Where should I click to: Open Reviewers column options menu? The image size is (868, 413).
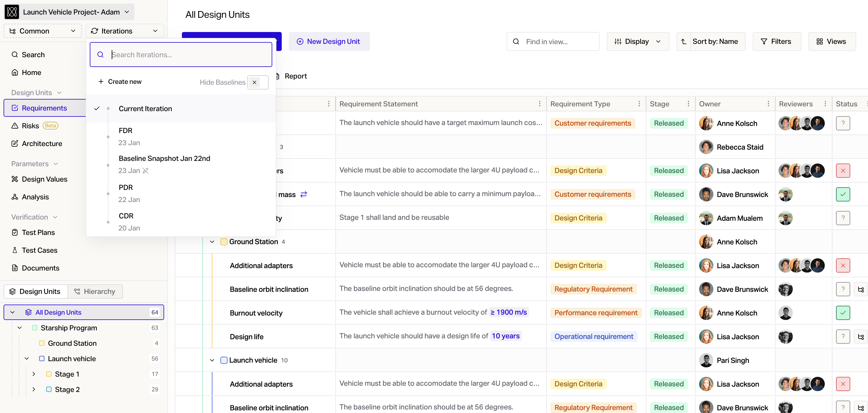click(x=825, y=104)
